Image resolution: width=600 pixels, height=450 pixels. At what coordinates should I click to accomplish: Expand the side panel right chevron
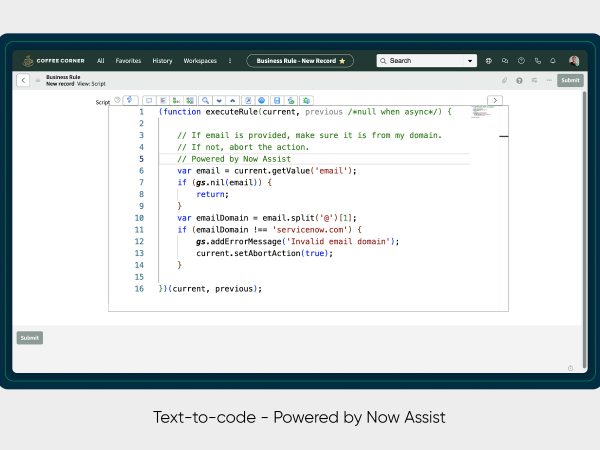495,100
